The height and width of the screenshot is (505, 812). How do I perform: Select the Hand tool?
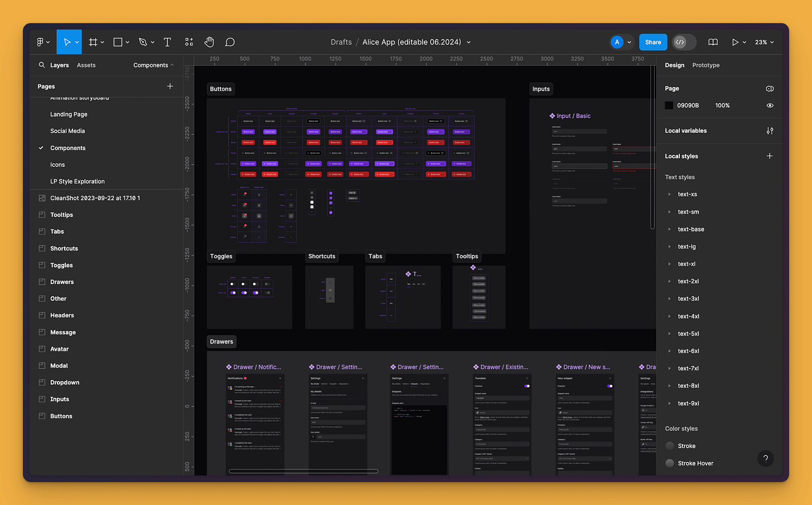click(209, 42)
